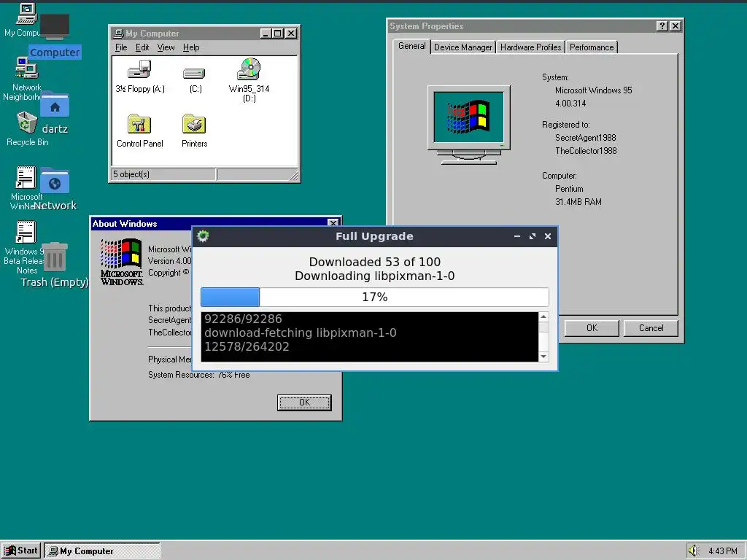The height and width of the screenshot is (560, 747).
Task: Click the 'Downloaded 53 of 100' text
Action: pos(374,262)
